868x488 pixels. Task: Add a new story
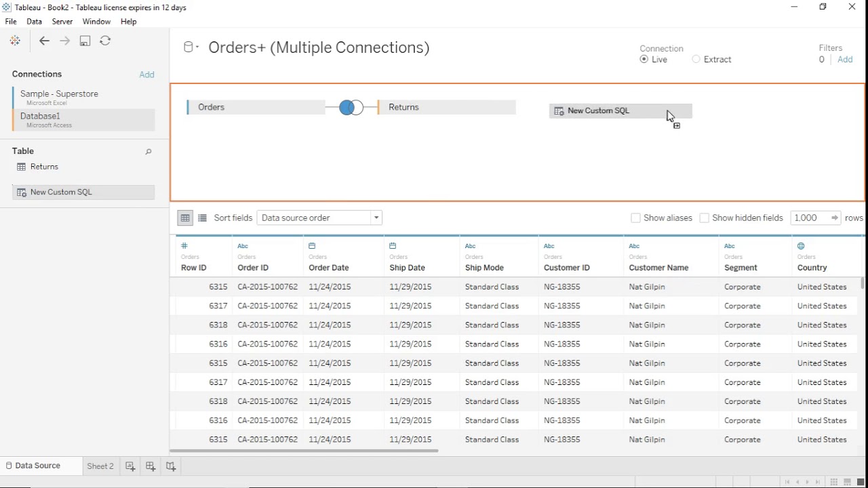(171, 466)
